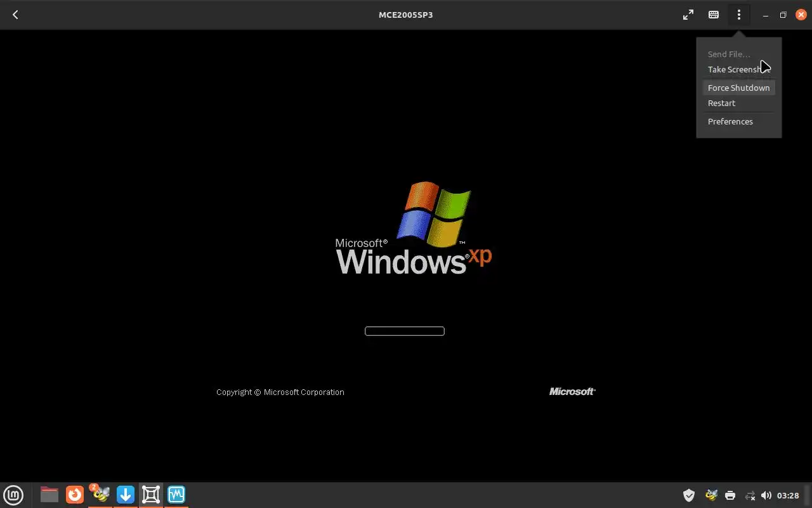
Task: Close the MCE2005SP3 window
Action: pos(801,15)
